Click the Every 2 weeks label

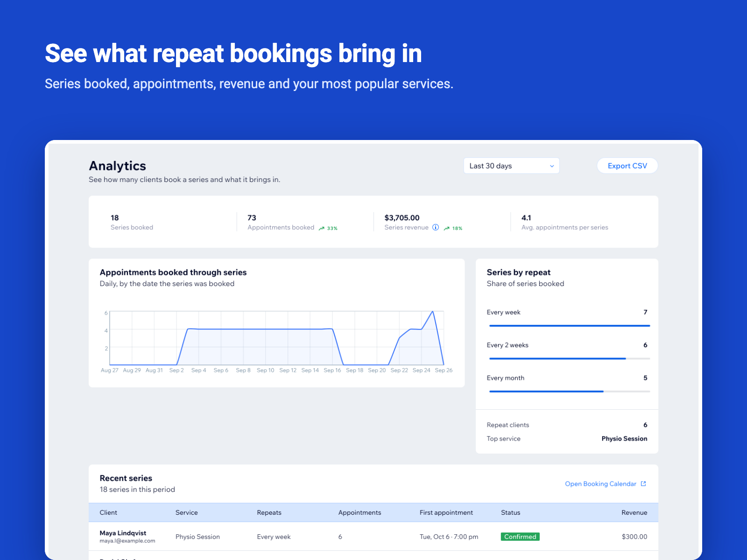[507, 345]
